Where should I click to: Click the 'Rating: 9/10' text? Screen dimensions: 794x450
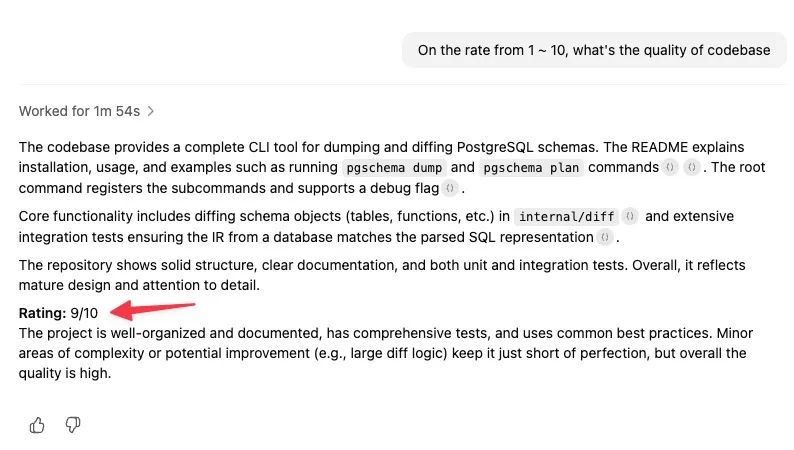59,314
